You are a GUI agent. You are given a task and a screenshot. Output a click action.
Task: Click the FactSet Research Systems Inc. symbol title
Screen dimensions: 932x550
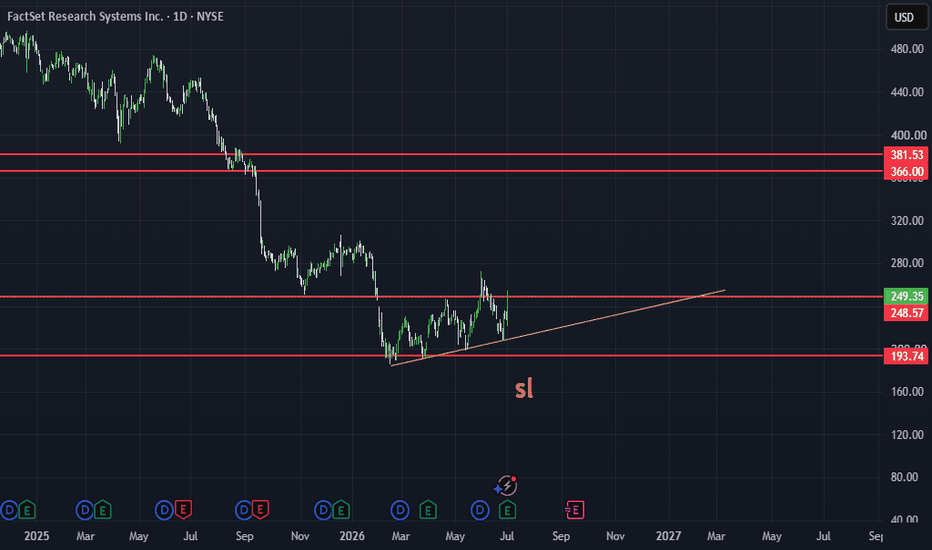(85, 17)
